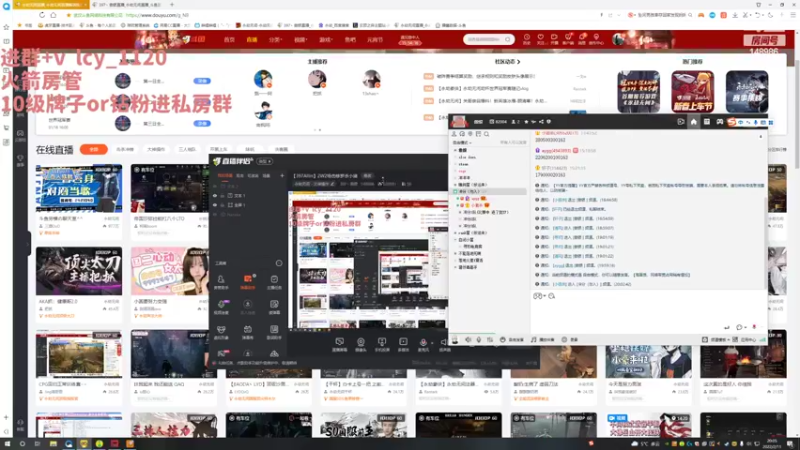Open search icon above YY channel tree

(486, 134)
